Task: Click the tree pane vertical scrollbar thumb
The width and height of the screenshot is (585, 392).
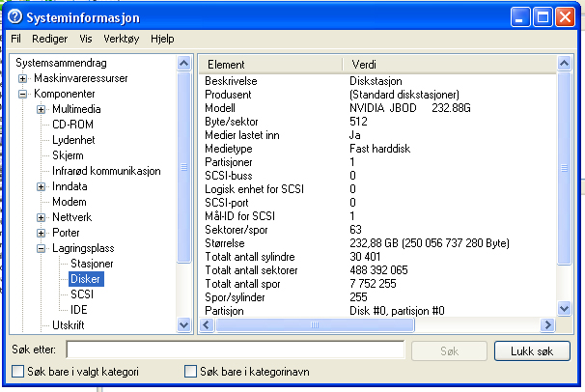Action: point(184,167)
